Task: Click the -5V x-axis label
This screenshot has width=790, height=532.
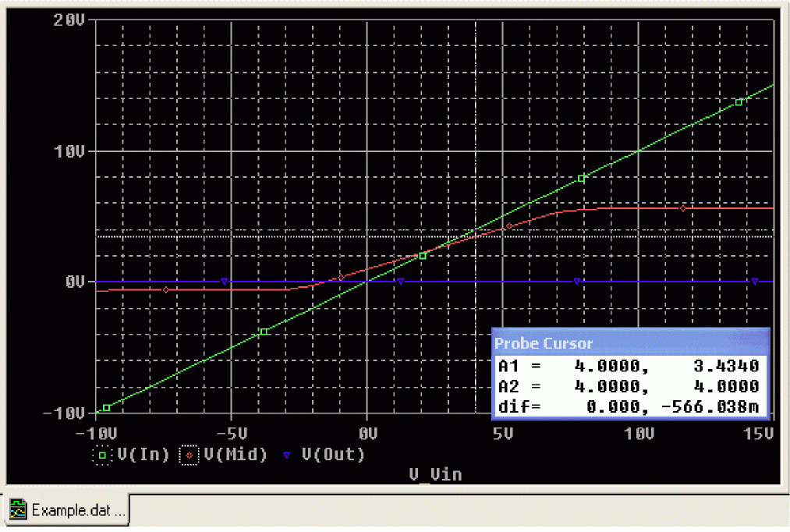Action: click(x=232, y=434)
